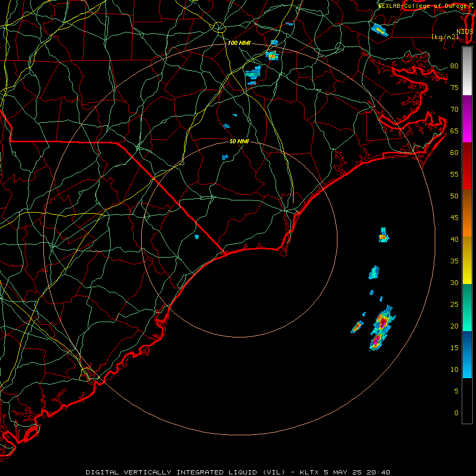Click the small blue cell beside the thick state border
Image resolution: width=476 pixels, height=476 pixels.
(197, 236)
